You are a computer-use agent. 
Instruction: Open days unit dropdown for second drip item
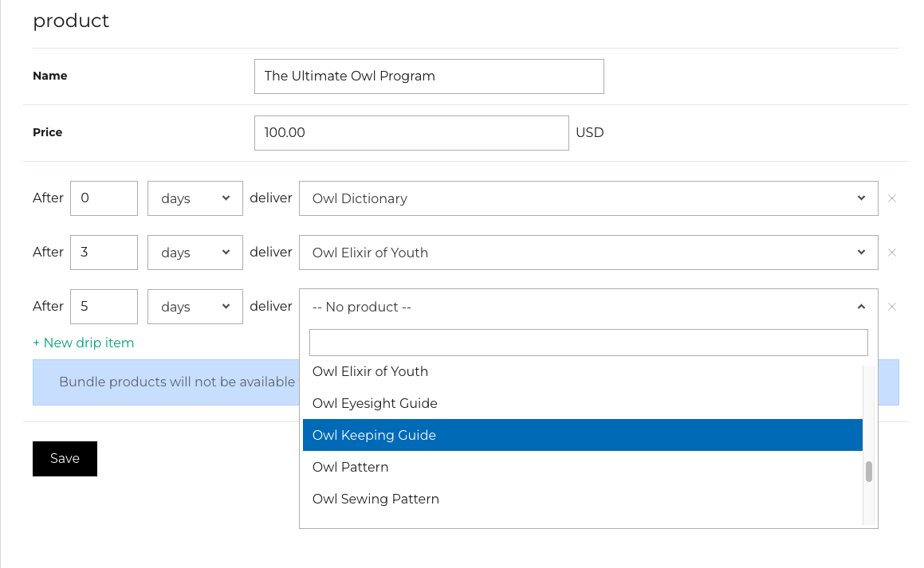[195, 253]
